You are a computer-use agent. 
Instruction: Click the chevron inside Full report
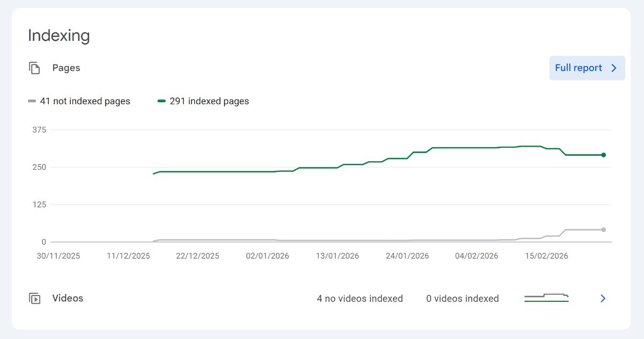[614, 68]
